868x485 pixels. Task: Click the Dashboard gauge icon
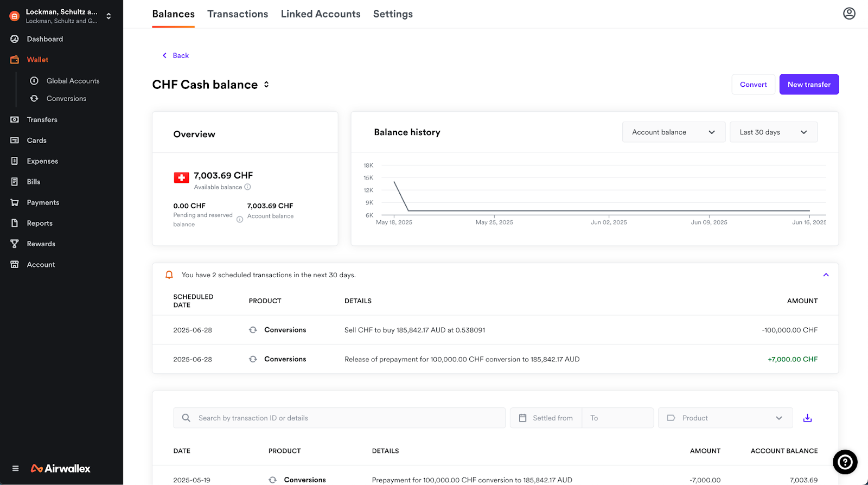click(x=15, y=39)
